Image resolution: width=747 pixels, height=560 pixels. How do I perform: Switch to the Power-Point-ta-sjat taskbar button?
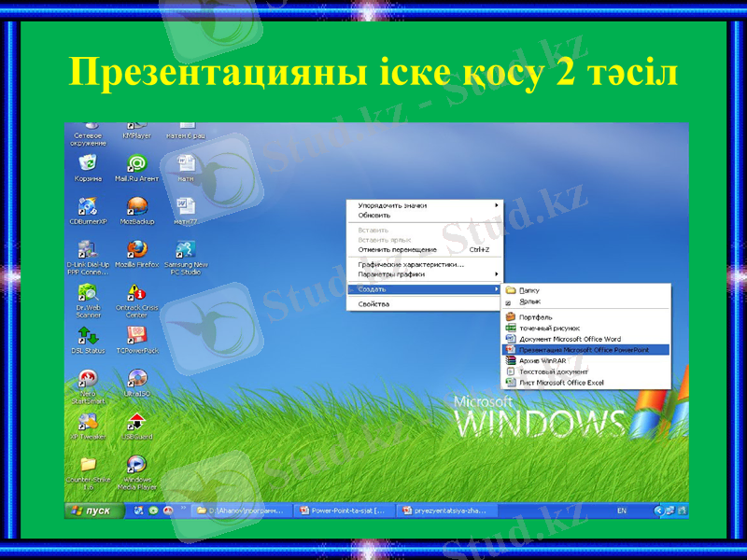click(x=343, y=511)
